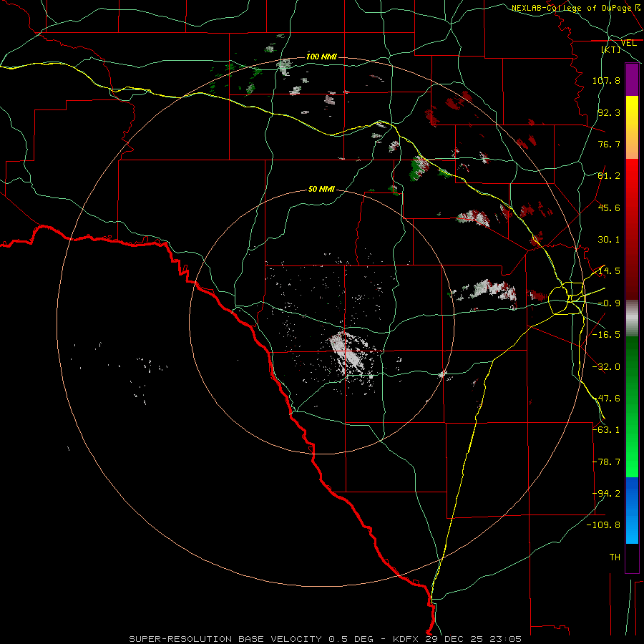The image size is (644, 644).
Task: Click the -63.1 velocity scale value
Action: 606,430
